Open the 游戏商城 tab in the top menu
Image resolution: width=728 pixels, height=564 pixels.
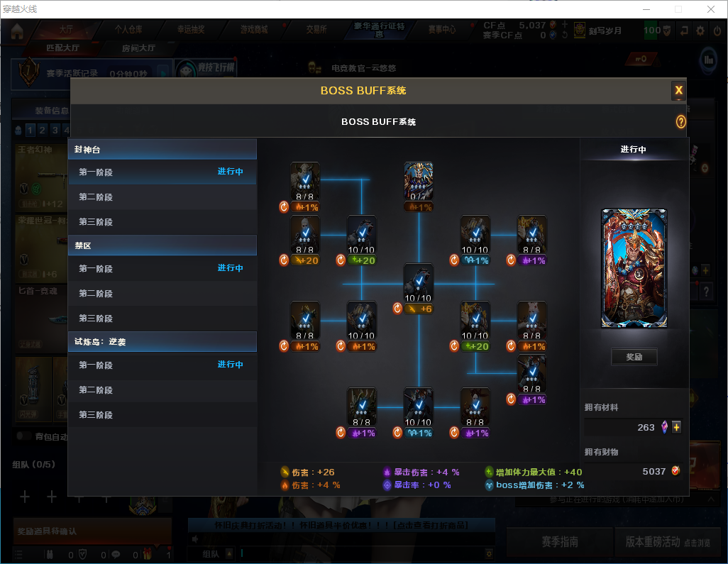[x=253, y=29]
